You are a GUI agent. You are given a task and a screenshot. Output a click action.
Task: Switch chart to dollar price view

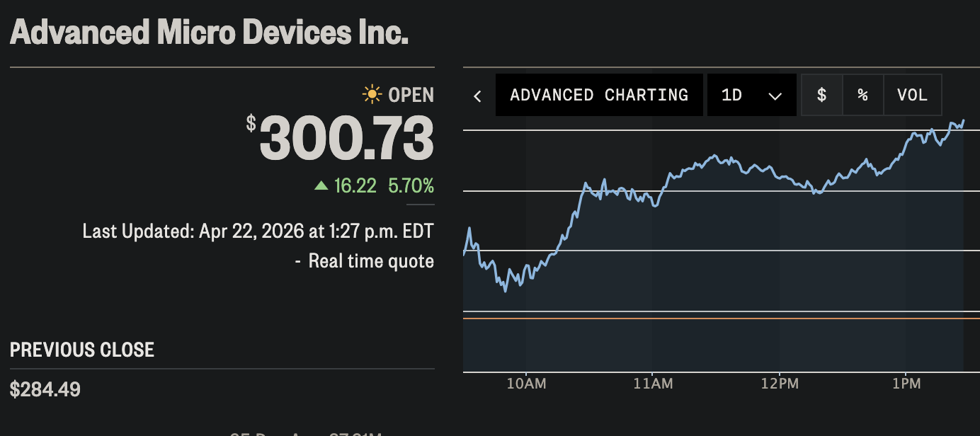821,95
